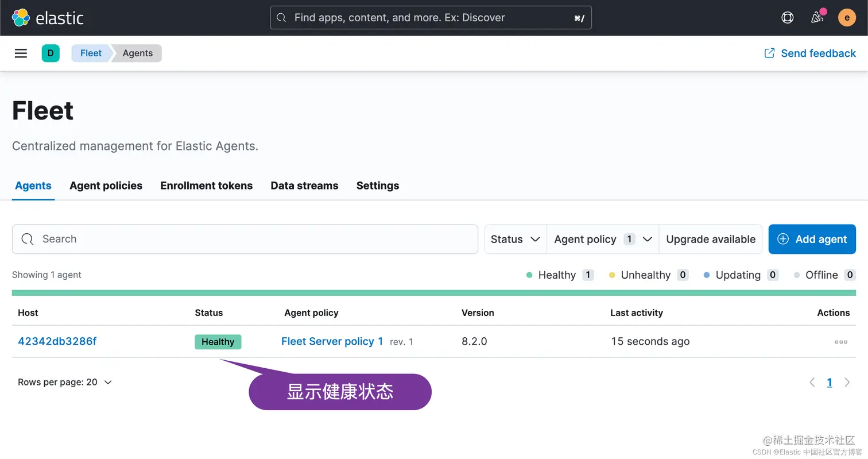Click the Agents breadcrumb

[138, 53]
